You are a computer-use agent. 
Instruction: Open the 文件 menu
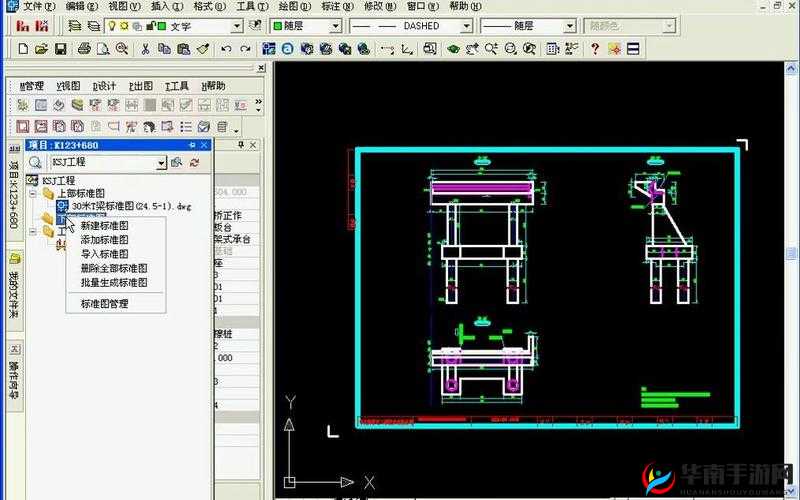point(38,6)
